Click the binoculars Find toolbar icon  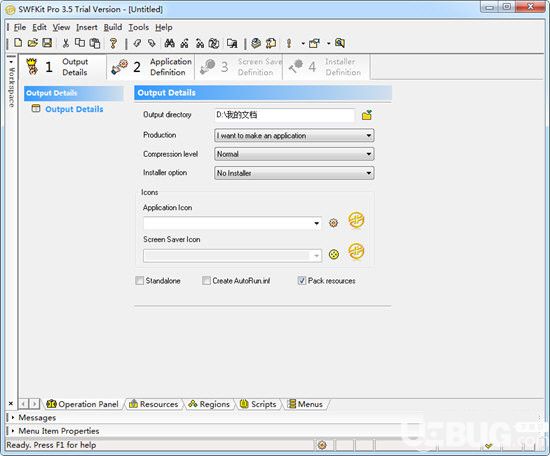pos(170,43)
